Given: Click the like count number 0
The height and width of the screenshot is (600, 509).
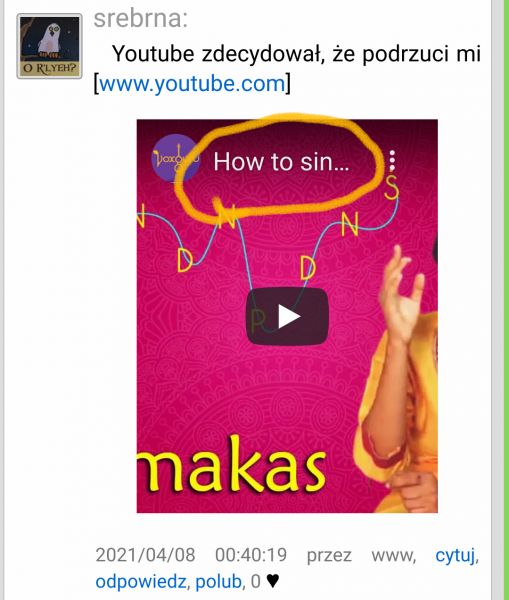Looking at the screenshot, I should 256,582.
